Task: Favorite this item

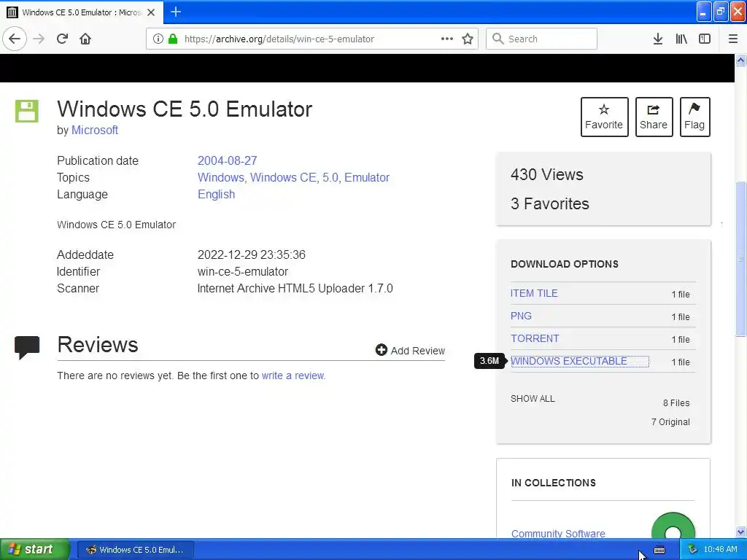Action: (x=604, y=117)
